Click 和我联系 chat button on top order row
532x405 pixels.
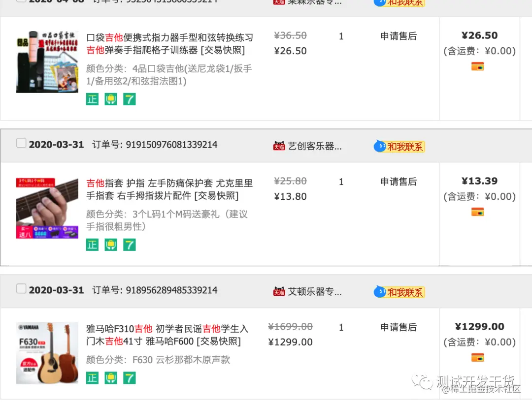(x=401, y=2)
